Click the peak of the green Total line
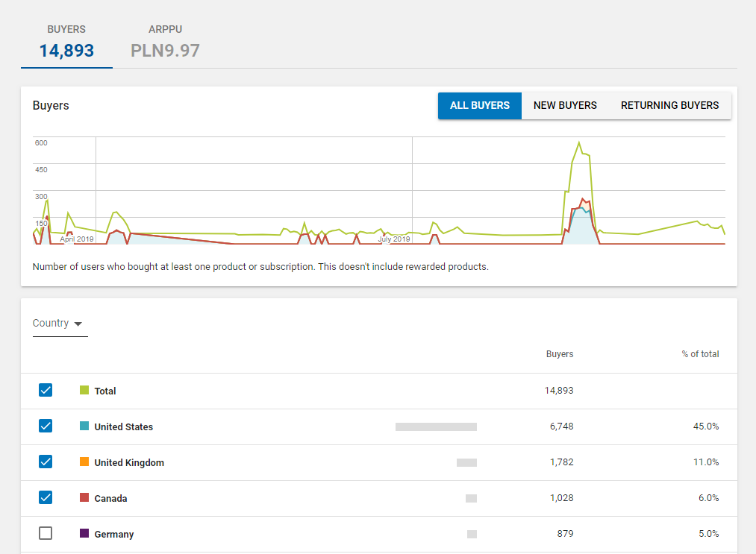 [579, 142]
